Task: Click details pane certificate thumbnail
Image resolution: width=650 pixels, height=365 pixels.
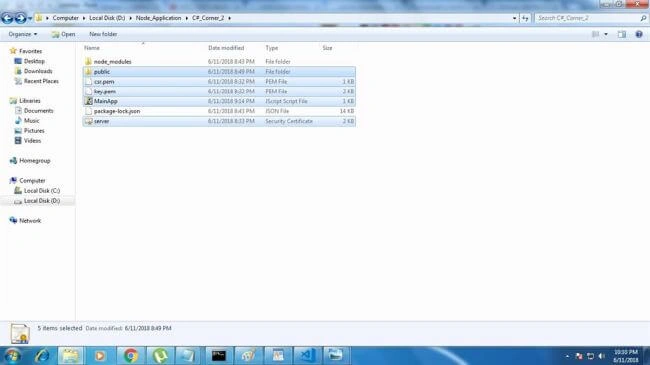Action: click(x=19, y=333)
